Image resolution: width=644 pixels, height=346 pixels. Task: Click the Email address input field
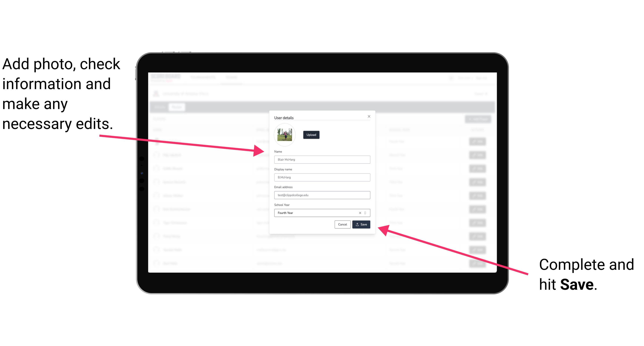(x=322, y=195)
